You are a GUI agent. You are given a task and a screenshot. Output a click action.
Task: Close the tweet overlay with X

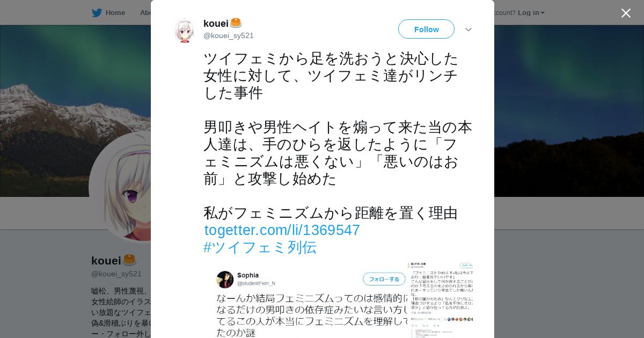(x=626, y=13)
